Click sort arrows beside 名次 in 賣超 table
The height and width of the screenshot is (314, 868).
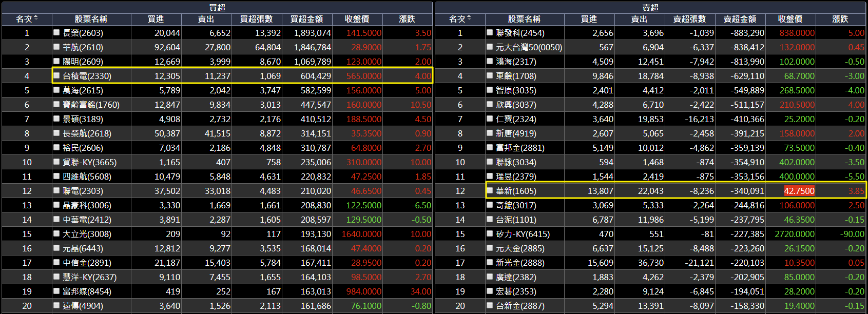[x=469, y=18]
